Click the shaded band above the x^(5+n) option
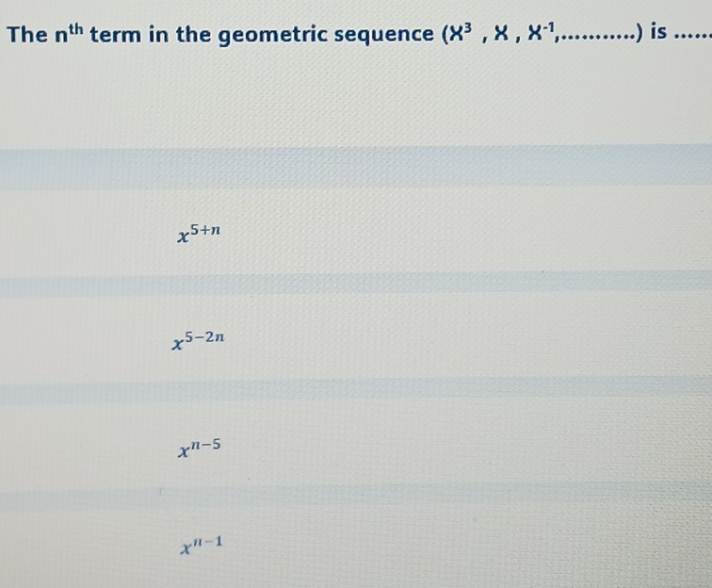712x588 pixels. point(356,168)
